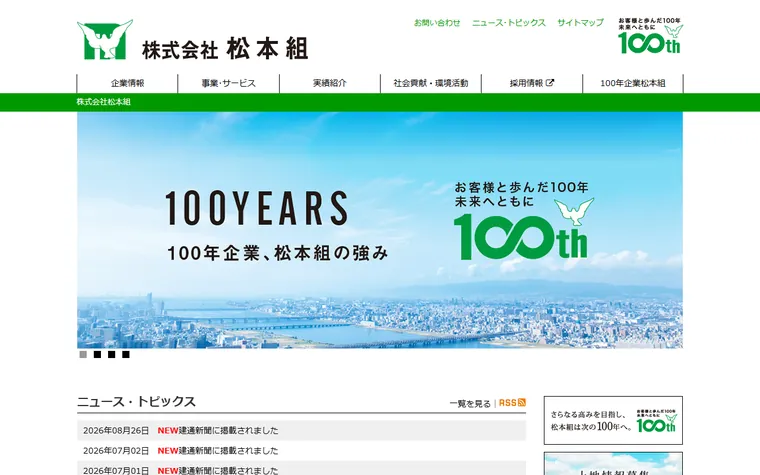Click 一覧を見る to view all news
Screen dimensions: 760x475
pyautogui.click(x=470, y=403)
